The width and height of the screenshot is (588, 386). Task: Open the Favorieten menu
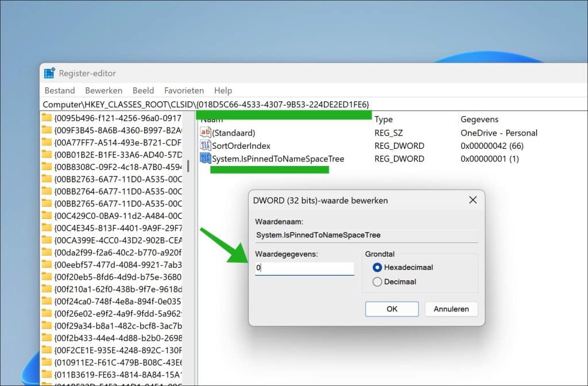tap(184, 90)
